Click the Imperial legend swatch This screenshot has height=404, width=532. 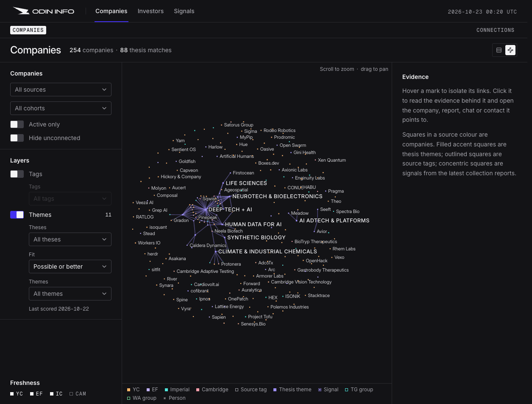[166, 390]
